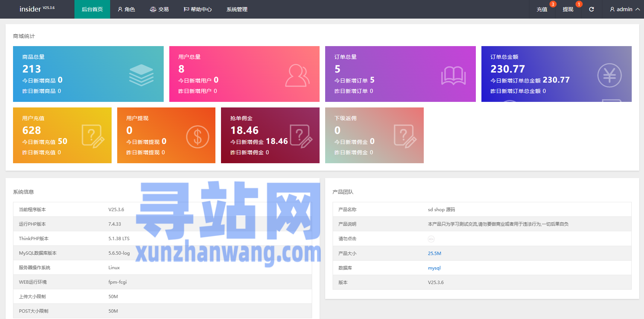644x319 pixels.
Task: Click the question note icon in 下级返佣 card
Action: coord(405,136)
